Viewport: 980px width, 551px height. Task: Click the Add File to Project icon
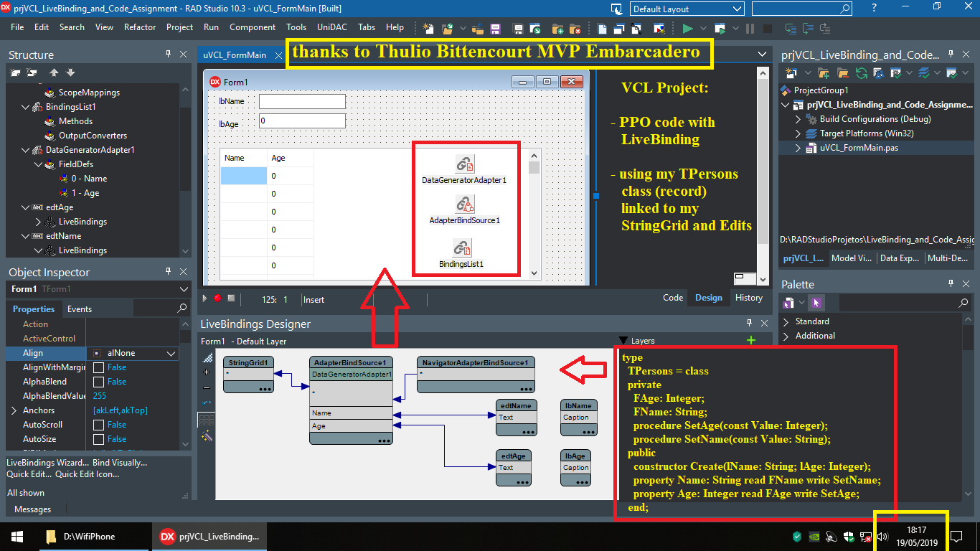(558, 29)
